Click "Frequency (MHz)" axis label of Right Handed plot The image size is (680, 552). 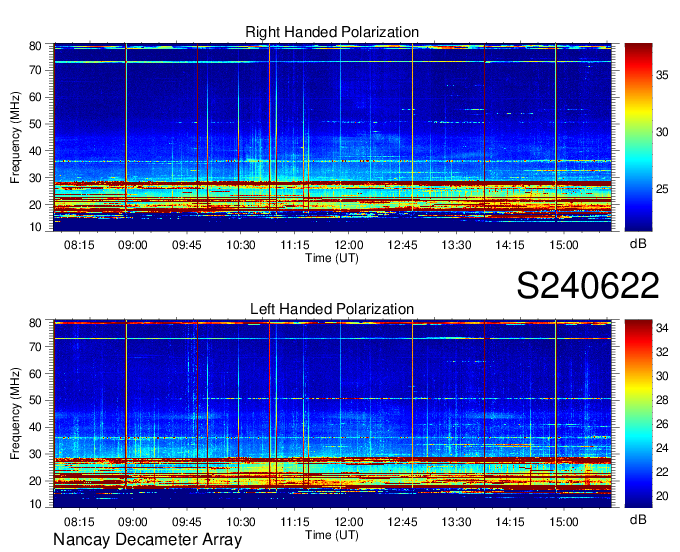[15, 137]
